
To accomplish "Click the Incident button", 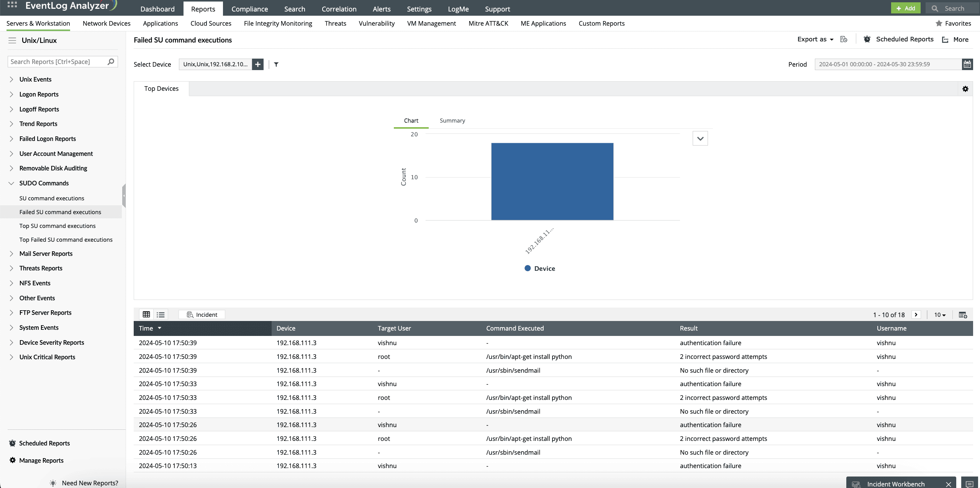I will (202, 314).
